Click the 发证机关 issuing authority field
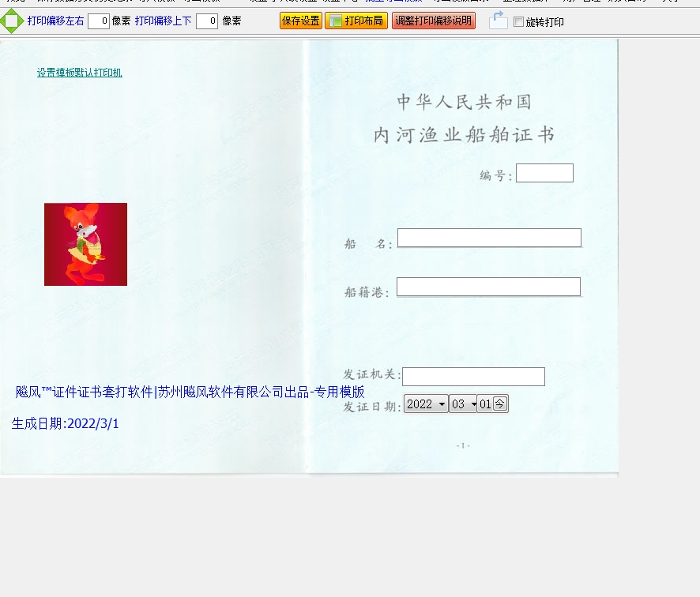The width and height of the screenshot is (700, 597). pyautogui.click(x=473, y=377)
